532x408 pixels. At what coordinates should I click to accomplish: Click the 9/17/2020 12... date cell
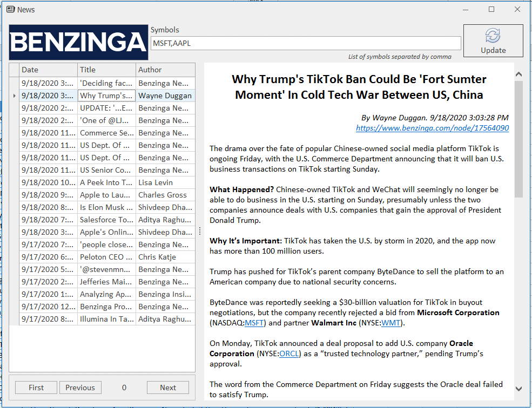[x=48, y=307]
